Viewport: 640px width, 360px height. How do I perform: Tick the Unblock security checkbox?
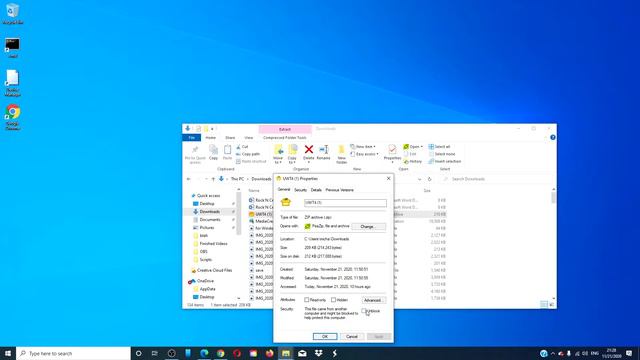(364, 311)
